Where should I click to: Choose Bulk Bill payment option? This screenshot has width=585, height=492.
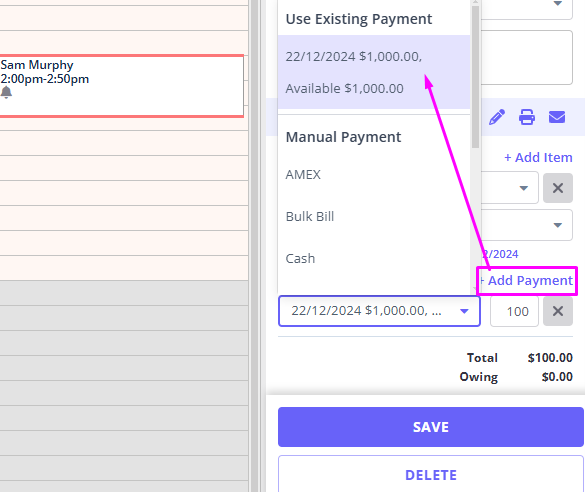click(374, 216)
